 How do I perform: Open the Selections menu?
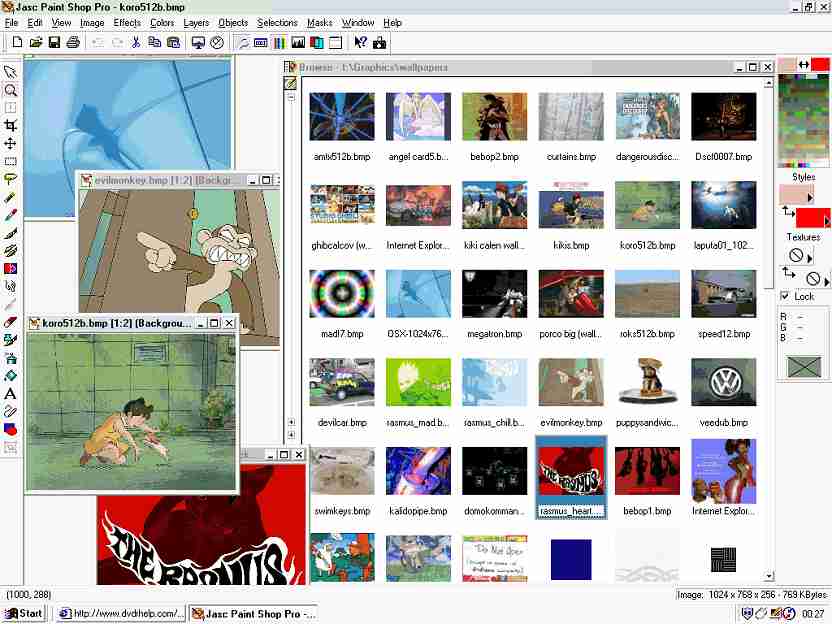(x=277, y=23)
